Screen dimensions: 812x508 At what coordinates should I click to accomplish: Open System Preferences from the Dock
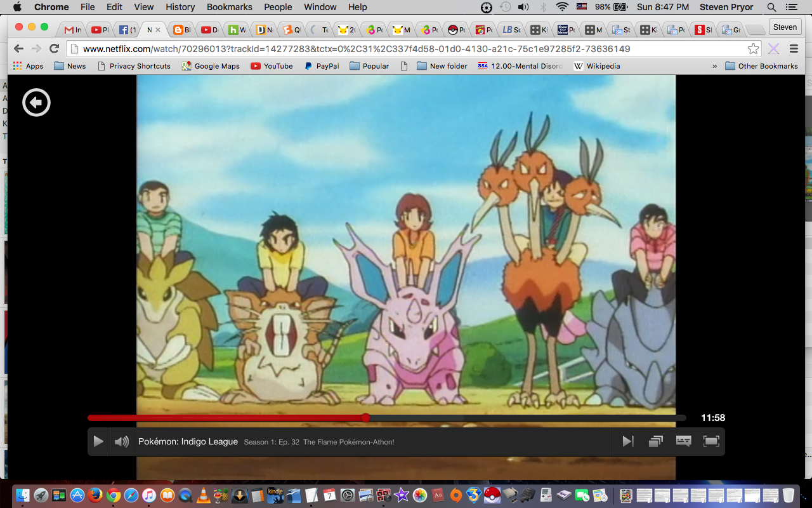tap(347, 495)
